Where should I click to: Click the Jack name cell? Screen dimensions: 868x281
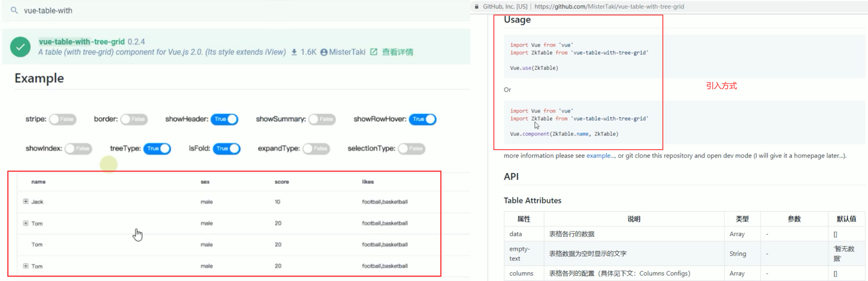tap(37, 202)
